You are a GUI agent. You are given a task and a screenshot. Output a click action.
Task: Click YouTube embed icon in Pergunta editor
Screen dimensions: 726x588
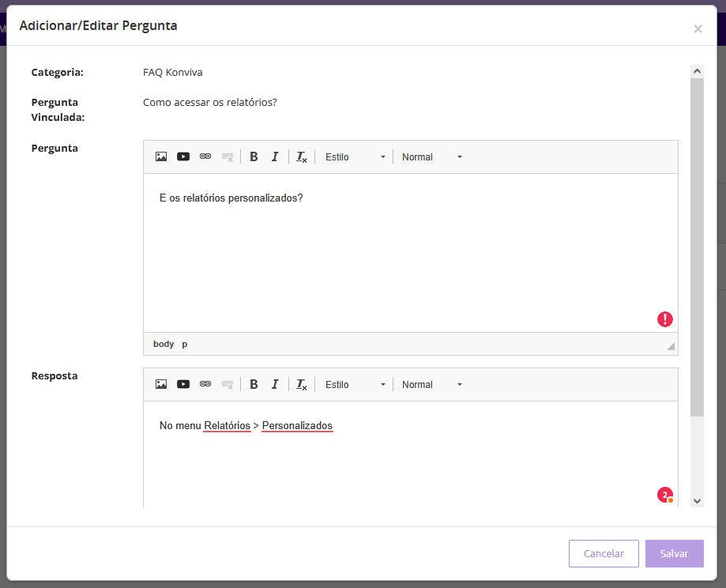[x=183, y=156]
